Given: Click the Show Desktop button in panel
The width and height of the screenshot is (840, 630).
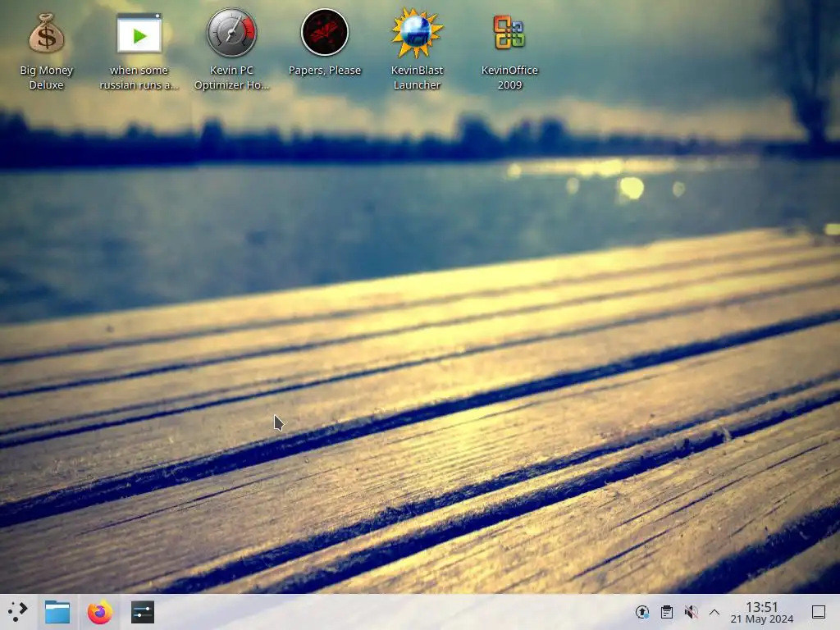Looking at the screenshot, I should point(819,612).
